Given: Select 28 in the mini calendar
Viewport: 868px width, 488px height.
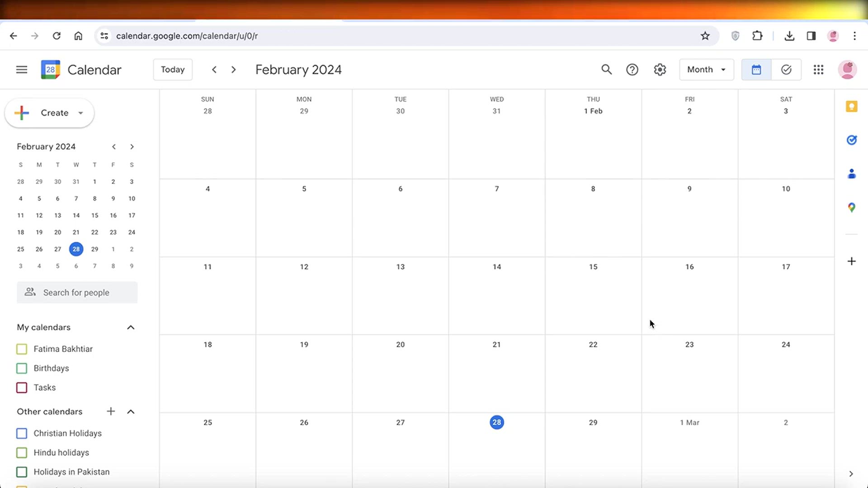Looking at the screenshot, I should point(76,249).
